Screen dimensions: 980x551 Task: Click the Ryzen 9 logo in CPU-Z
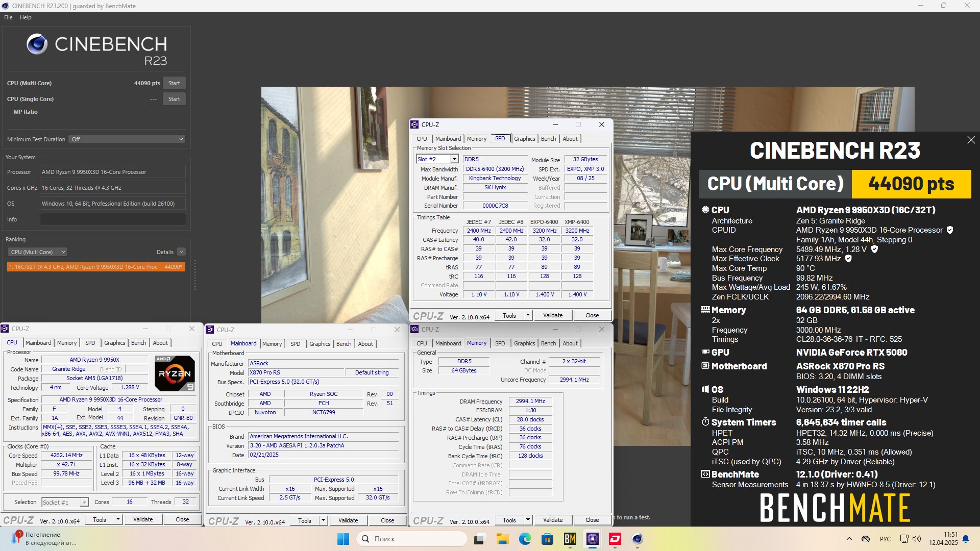(175, 373)
